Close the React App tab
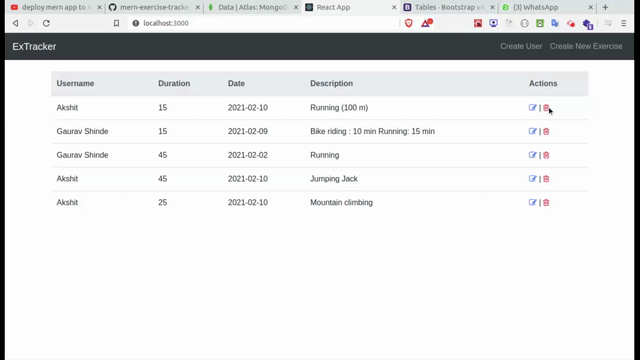Screen dimensions: 640x360 (x=394, y=7)
